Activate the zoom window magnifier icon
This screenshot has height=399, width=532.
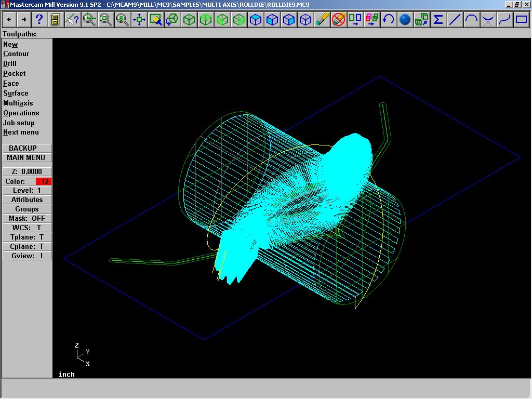click(x=89, y=20)
